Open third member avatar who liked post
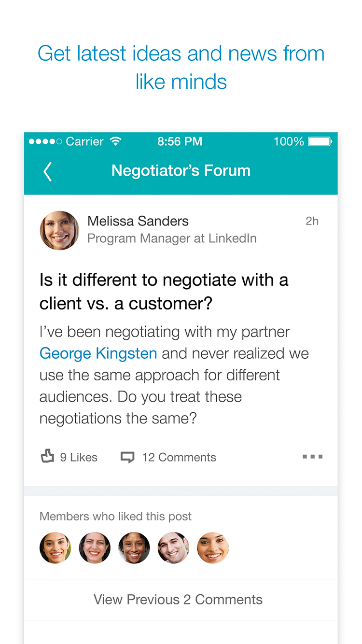 pyautogui.click(x=134, y=548)
